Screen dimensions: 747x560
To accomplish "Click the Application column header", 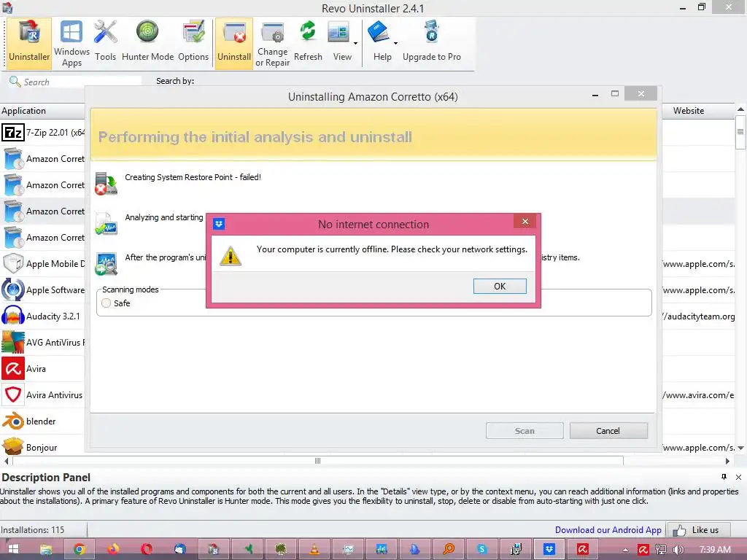I will pyautogui.click(x=42, y=111).
